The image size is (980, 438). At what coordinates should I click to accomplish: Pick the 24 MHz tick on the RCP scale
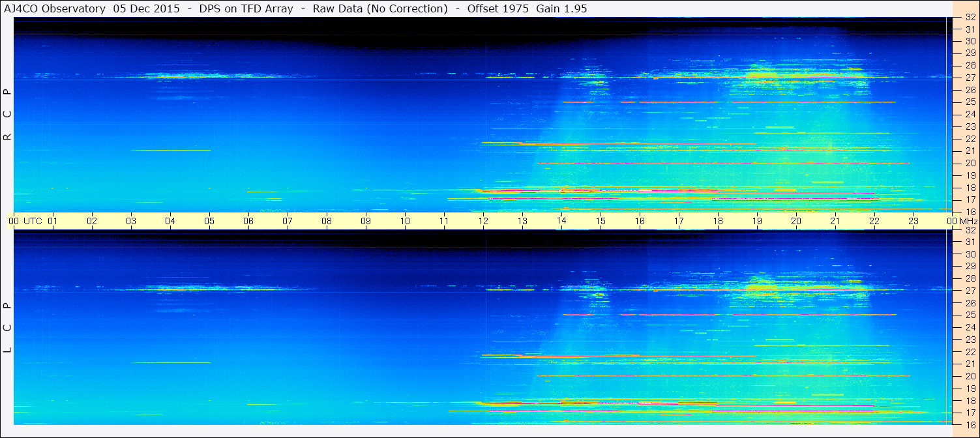point(970,114)
